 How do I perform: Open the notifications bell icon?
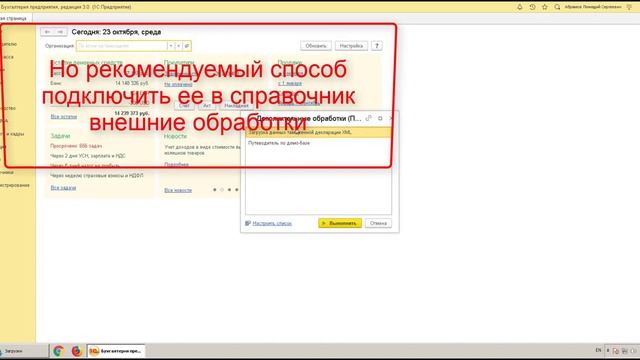coord(520,7)
